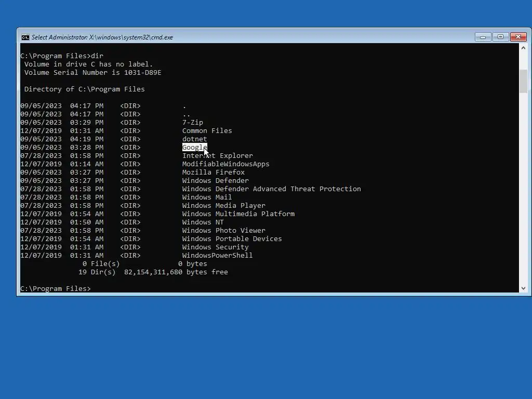This screenshot has width=532, height=399.
Task: Minimize the command prompt window
Action: [x=483, y=37]
